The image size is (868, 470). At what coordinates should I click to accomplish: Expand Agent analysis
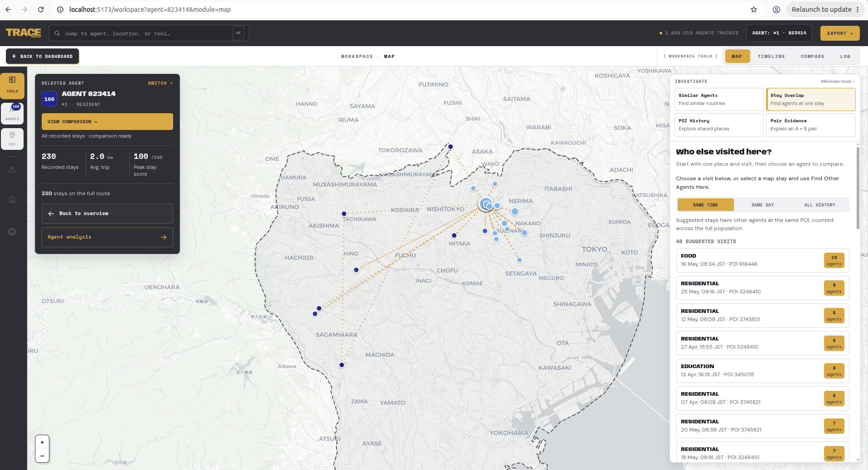click(107, 237)
